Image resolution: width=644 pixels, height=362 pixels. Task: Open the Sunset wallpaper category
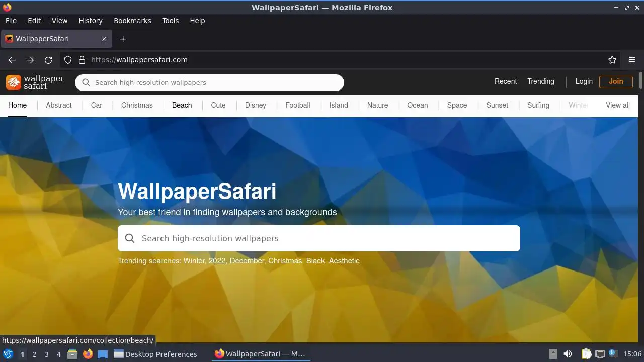497,105
